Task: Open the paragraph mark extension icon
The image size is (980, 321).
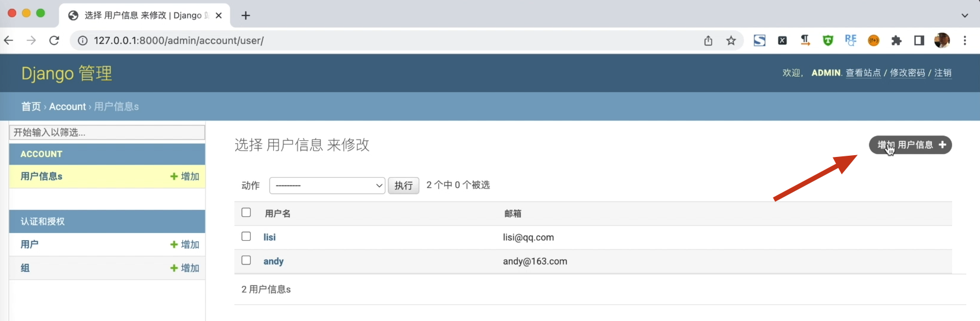Action: [805, 40]
